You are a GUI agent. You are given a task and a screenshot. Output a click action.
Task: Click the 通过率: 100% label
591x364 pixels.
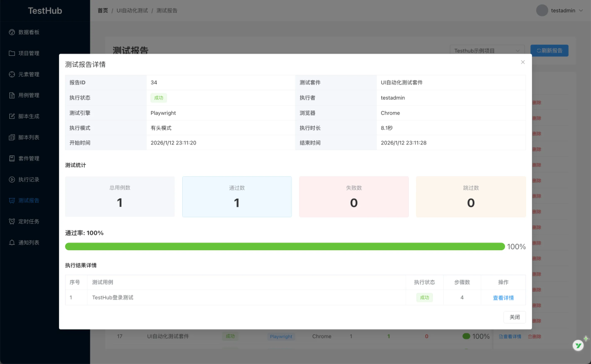84,233
